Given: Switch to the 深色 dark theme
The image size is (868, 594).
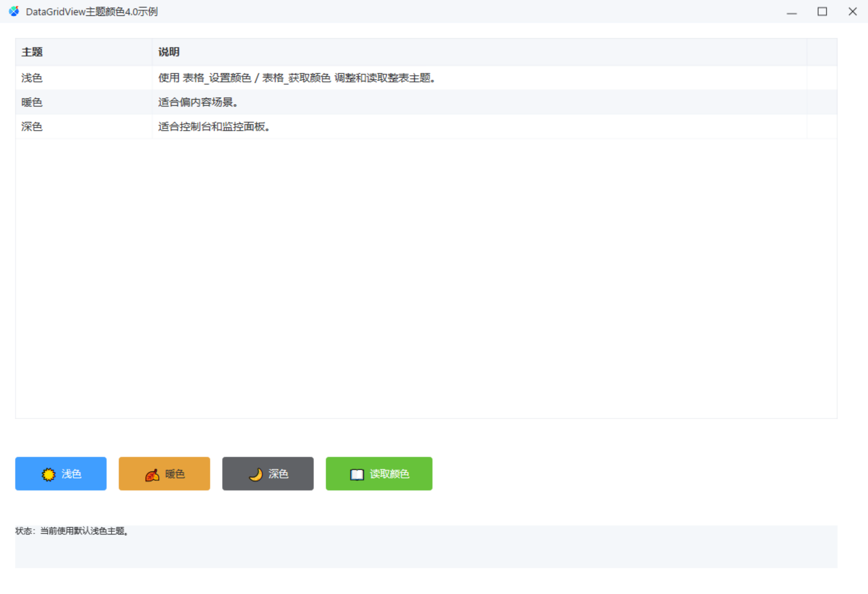Looking at the screenshot, I should [268, 474].
